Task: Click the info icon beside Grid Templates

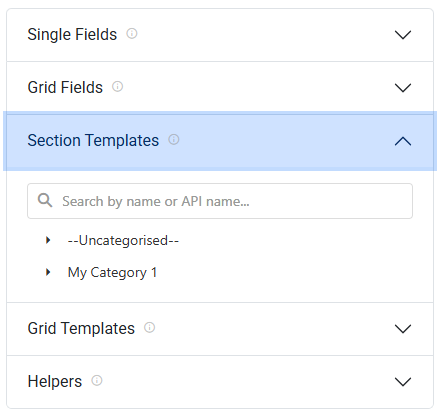Action: click(x=149, y=328)
